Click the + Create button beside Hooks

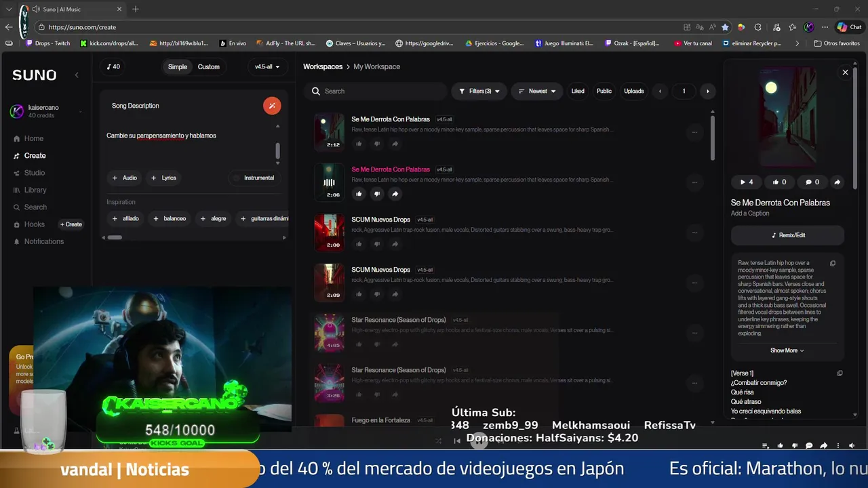(71, 224)
